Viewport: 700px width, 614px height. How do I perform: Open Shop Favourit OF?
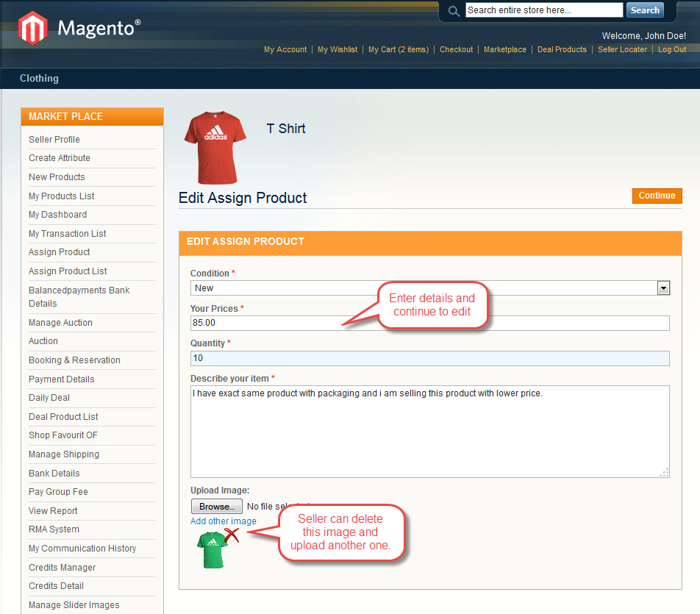click(x=63, y=435)
